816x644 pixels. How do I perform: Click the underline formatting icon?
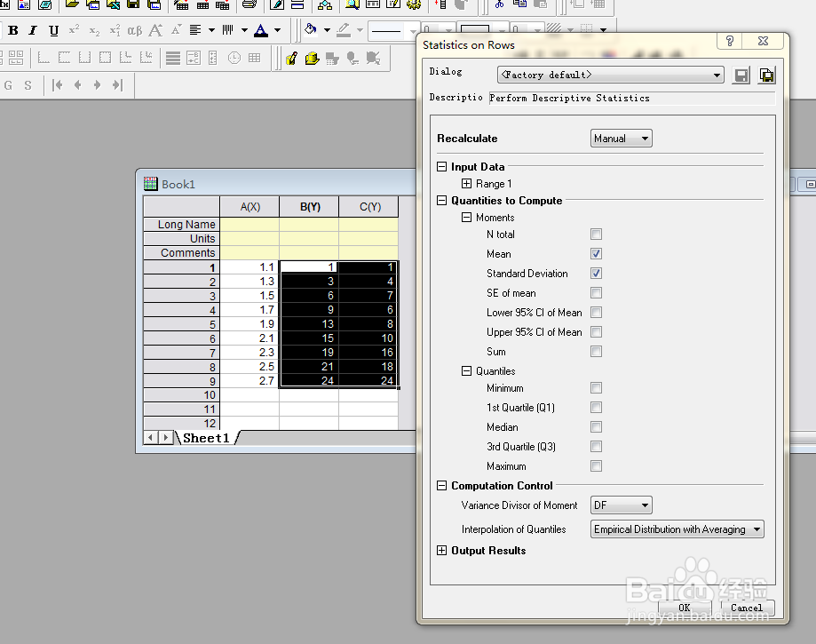click(x=53, y=30)
